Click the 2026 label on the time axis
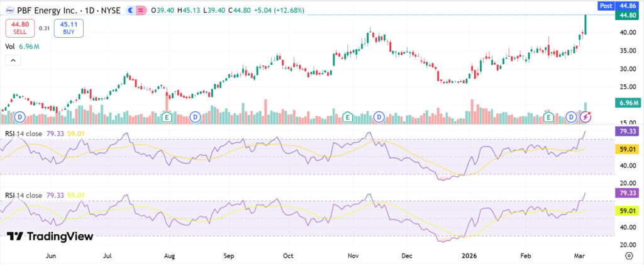 click(x=469, y=256)
